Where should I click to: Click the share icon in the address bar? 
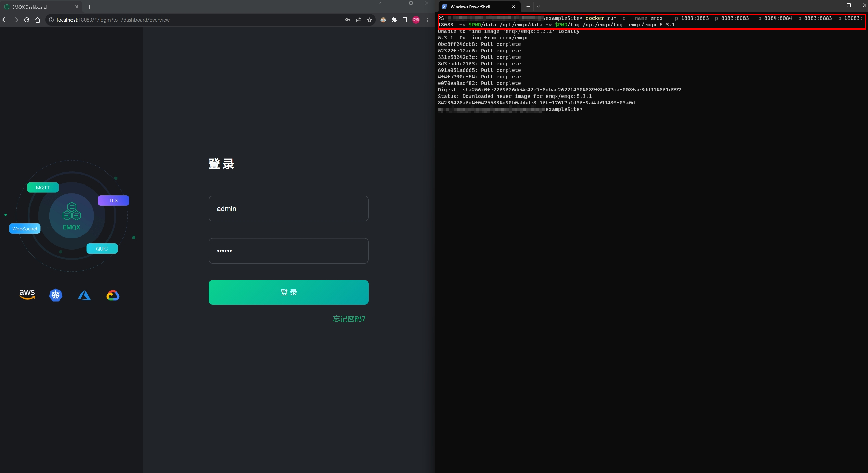click(x=358, y=20)
